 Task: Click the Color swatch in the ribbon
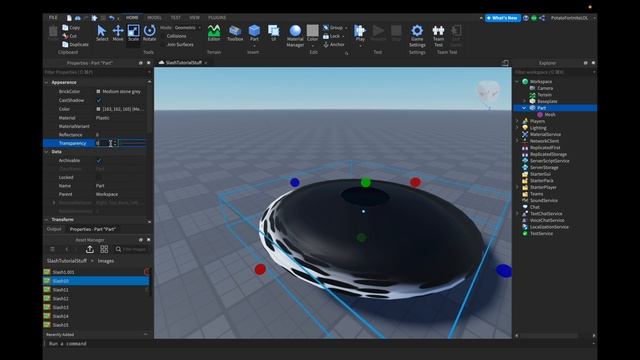[312, 31]
